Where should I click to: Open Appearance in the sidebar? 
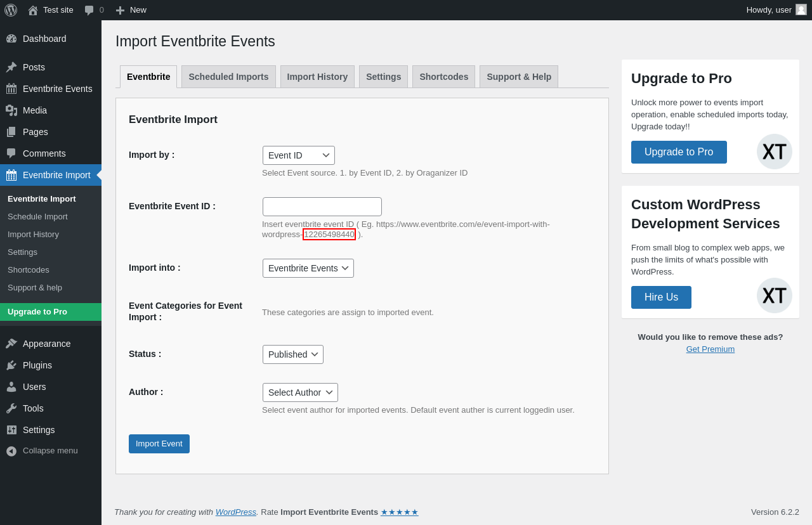coord(51,344)
